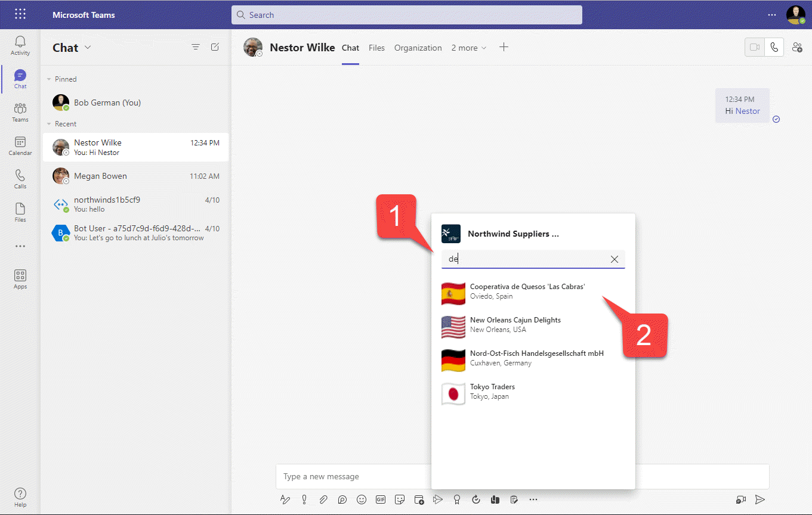Open the app launcher waffle icon

click(x=20, y=14)
